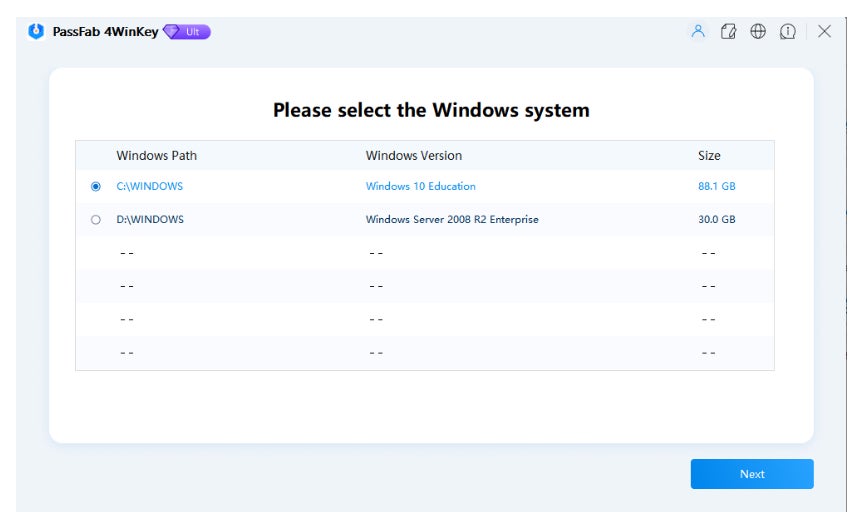Click the PassFab 4WinKey logo icon

(x=36, y=32)
